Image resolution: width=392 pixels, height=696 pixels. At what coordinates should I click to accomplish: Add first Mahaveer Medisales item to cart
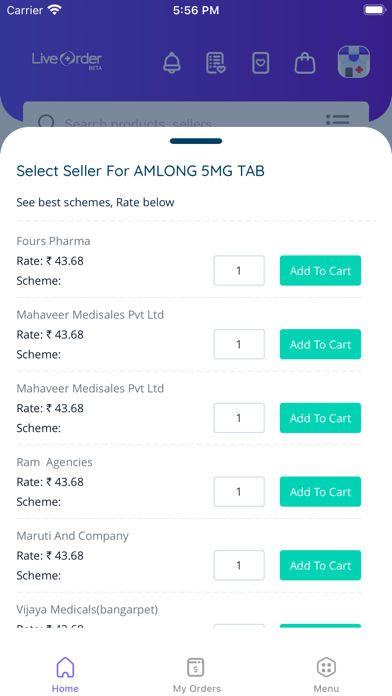coord(320,344)
